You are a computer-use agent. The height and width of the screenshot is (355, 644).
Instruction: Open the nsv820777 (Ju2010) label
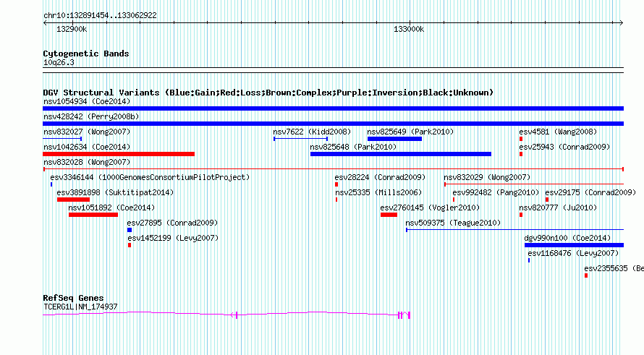click(558, 208)
